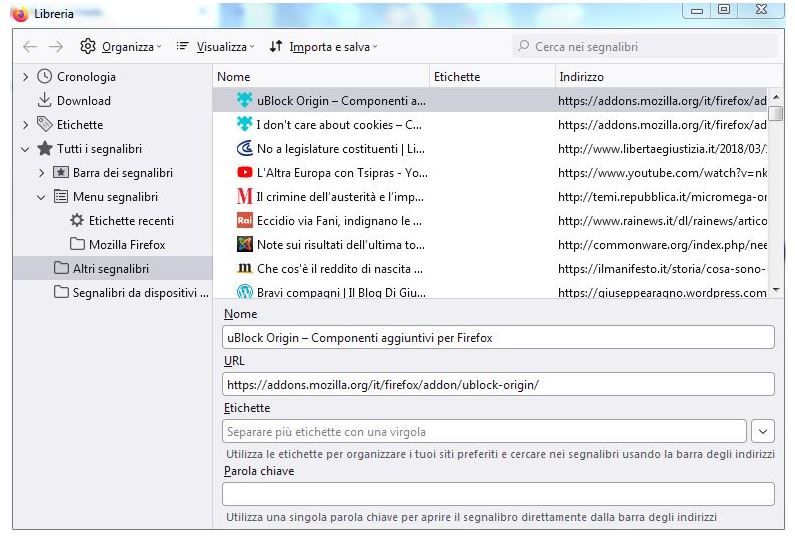Viewport: 795px width, 539px height.
Task: Go back with the left arrow button
Action: (x=30, y=47)
